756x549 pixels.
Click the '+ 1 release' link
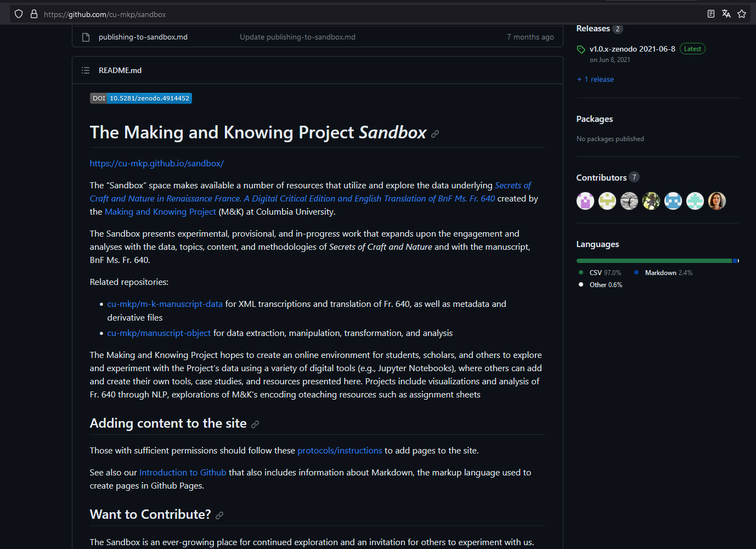(595, 80)
